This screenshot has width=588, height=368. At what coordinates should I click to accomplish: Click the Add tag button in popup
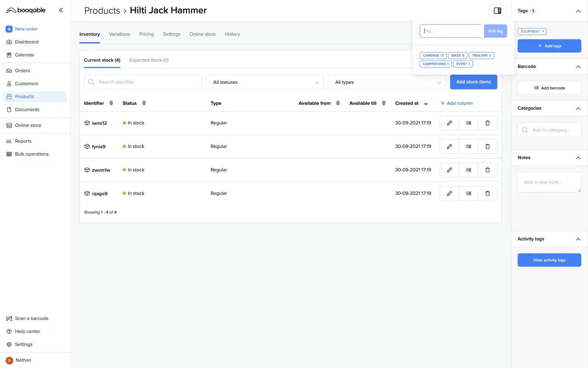coord(495,31)
